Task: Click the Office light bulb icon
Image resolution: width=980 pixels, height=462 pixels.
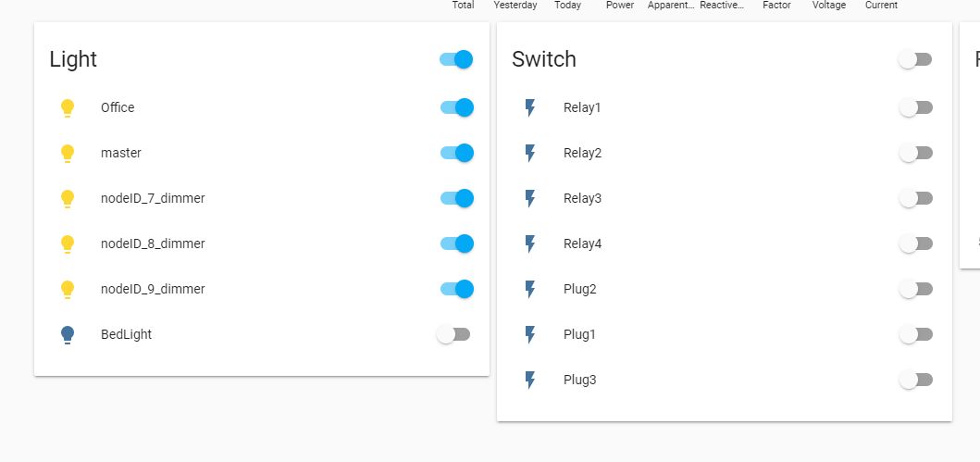Action: point(67,108)
